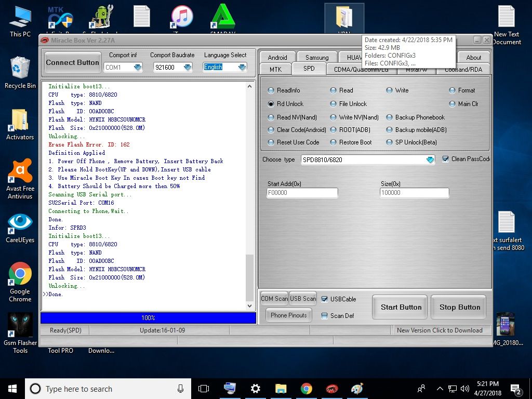
Task: Show hidden system tray icons chevron
Action: click(x=440, y=389)
